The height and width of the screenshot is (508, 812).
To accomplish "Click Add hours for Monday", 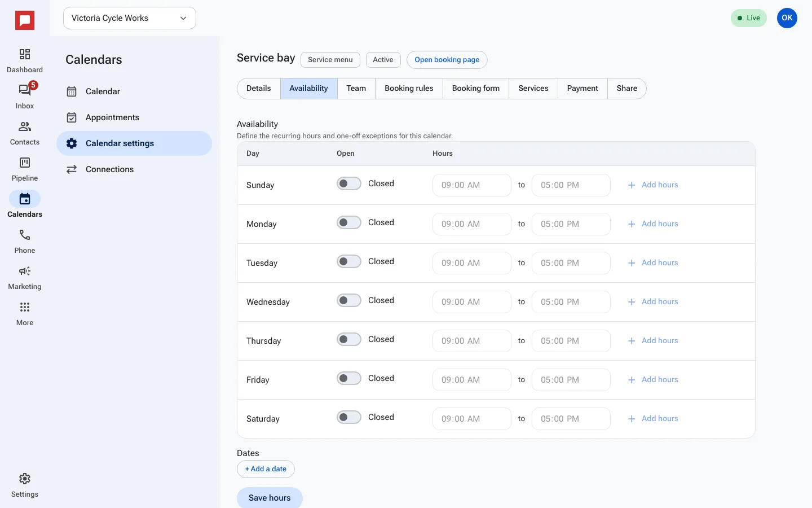I will [x=652, y=224].
